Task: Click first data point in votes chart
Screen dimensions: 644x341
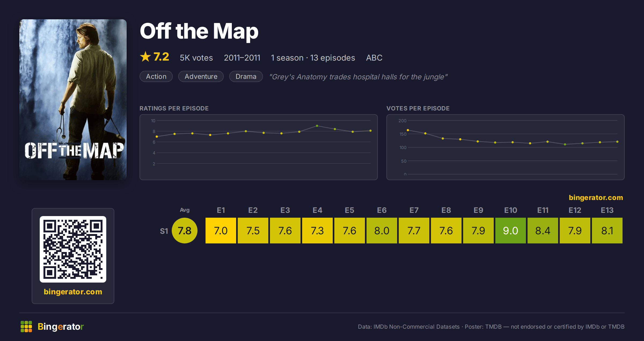Action: point(408,130)
